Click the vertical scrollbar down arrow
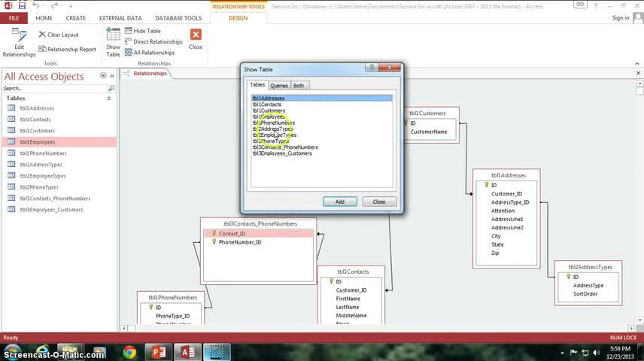This screenshot has width=644, height=361. coord(639,320)
